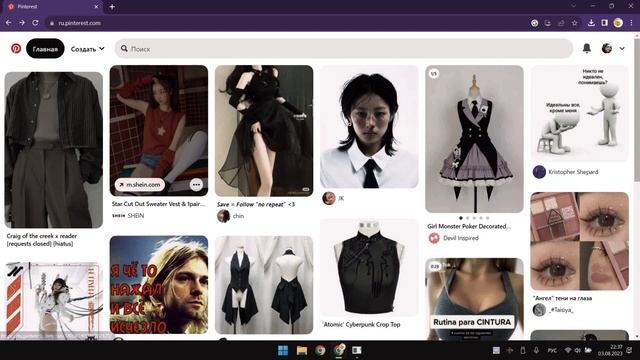Click the browser forward arrow
This screenshot has width=640, height=360.
[x=22, y=23]
